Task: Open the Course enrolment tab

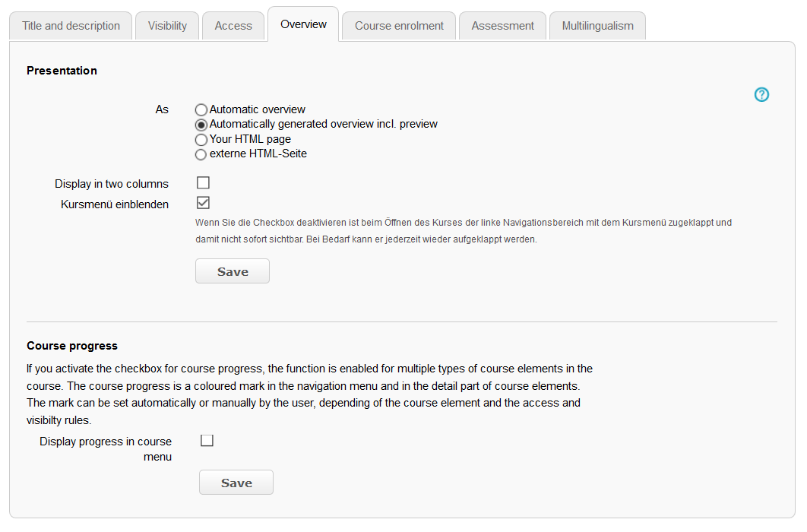Action: pyautogui.click(x=398, y=25)
